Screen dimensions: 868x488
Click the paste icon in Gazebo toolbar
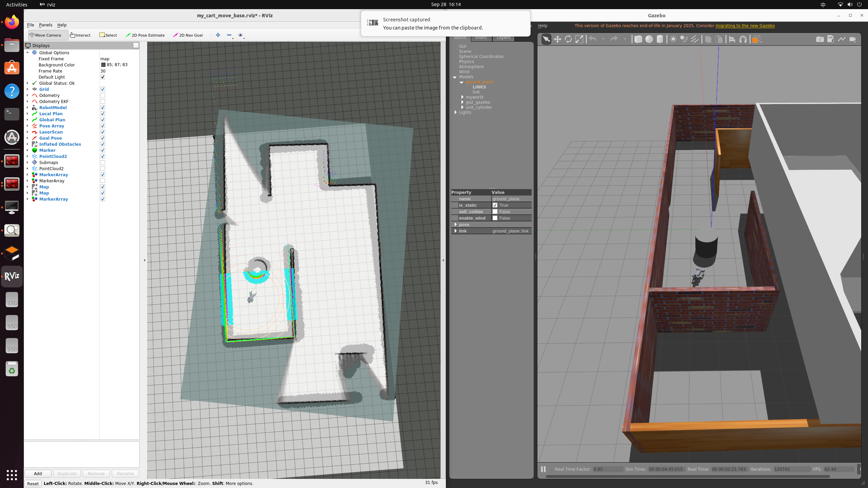(719, 39)
